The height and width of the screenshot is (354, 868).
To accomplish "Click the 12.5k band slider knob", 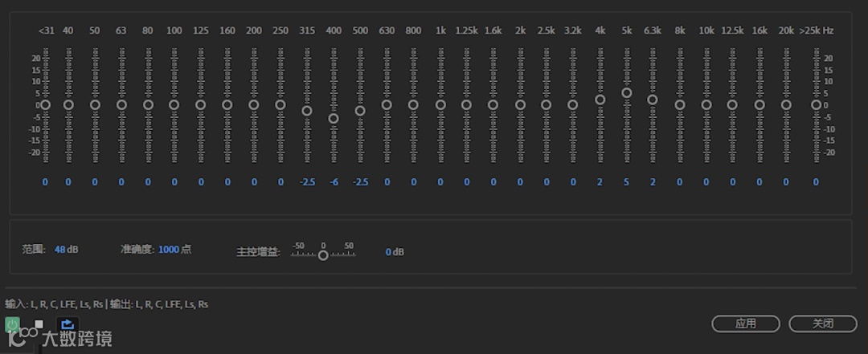I will (732, 104).
